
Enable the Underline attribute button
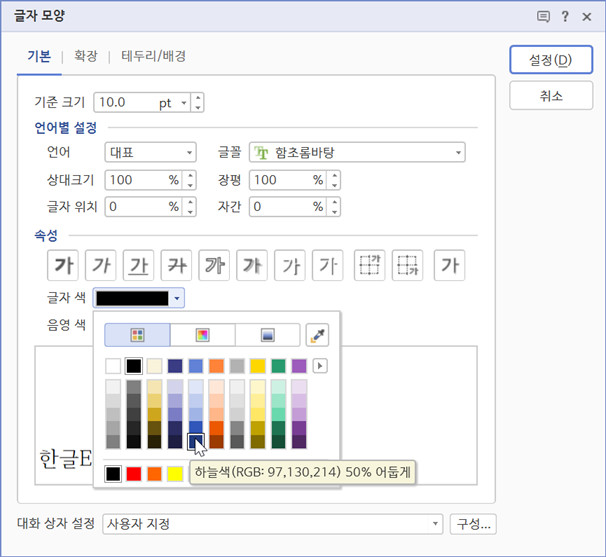[138, 265]
